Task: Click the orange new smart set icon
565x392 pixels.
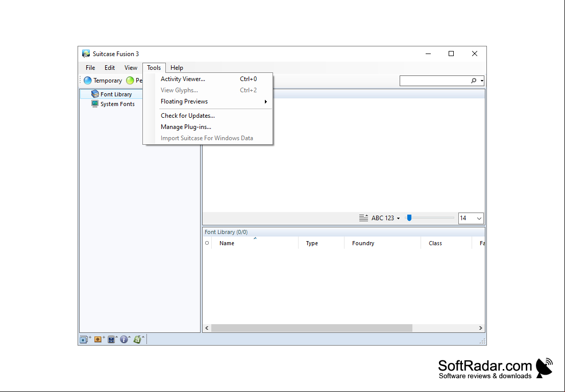Action: coord(97,339)
